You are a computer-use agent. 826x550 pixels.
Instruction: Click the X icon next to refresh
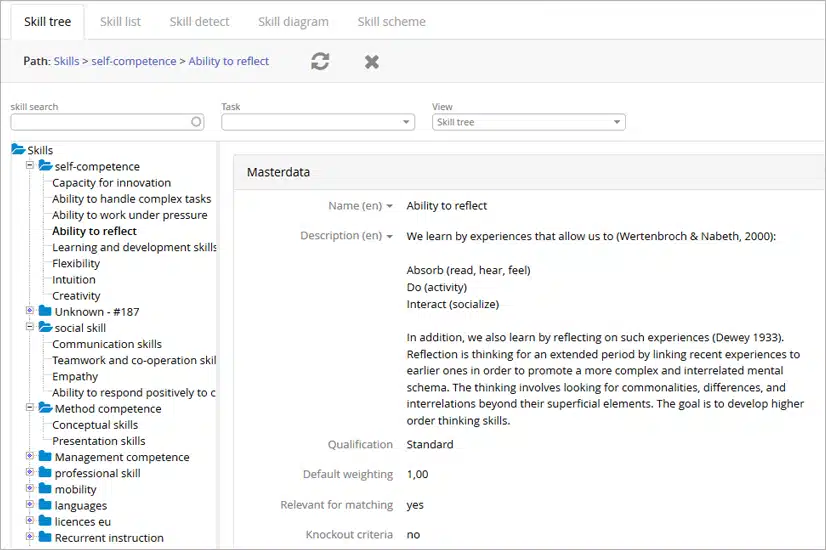(x=372, y=61)
